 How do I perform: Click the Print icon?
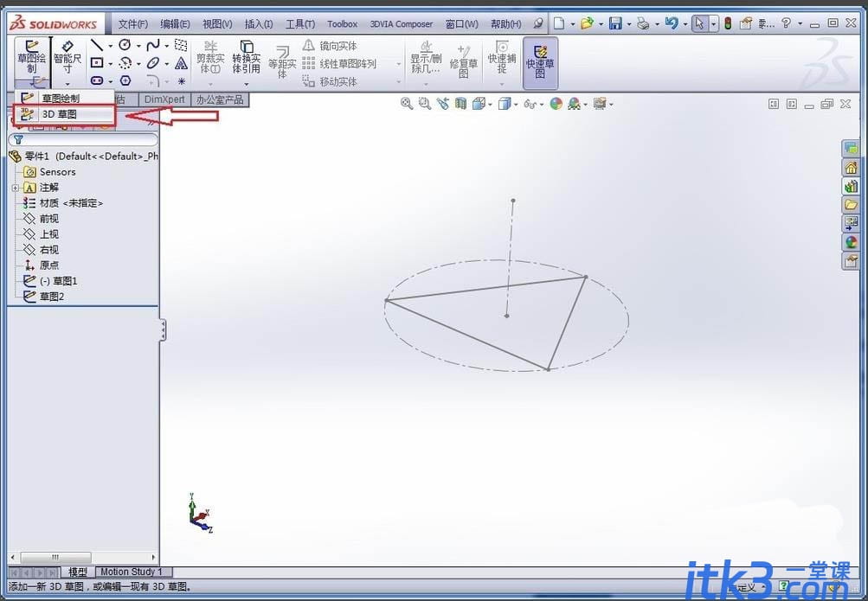(643, 23)
